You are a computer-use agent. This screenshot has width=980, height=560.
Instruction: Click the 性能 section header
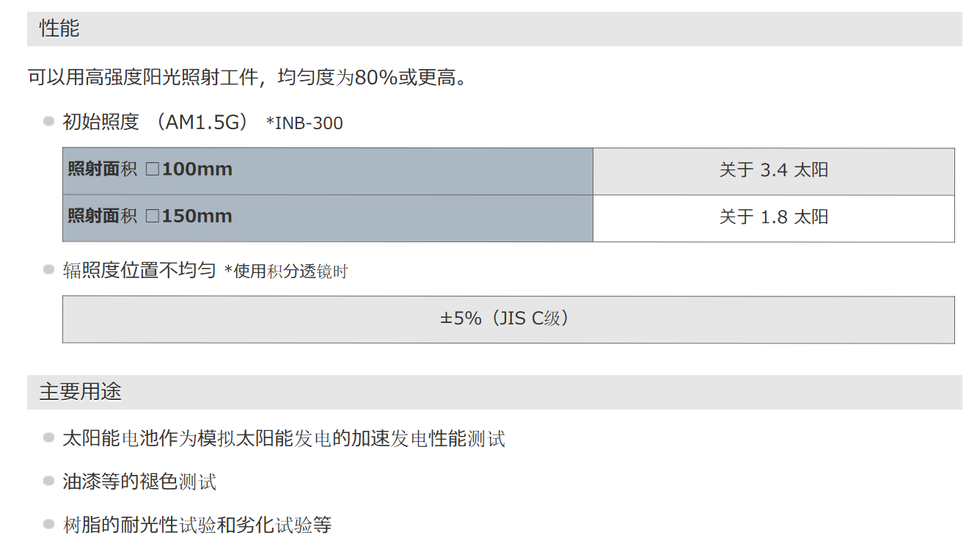click(494, 29)
